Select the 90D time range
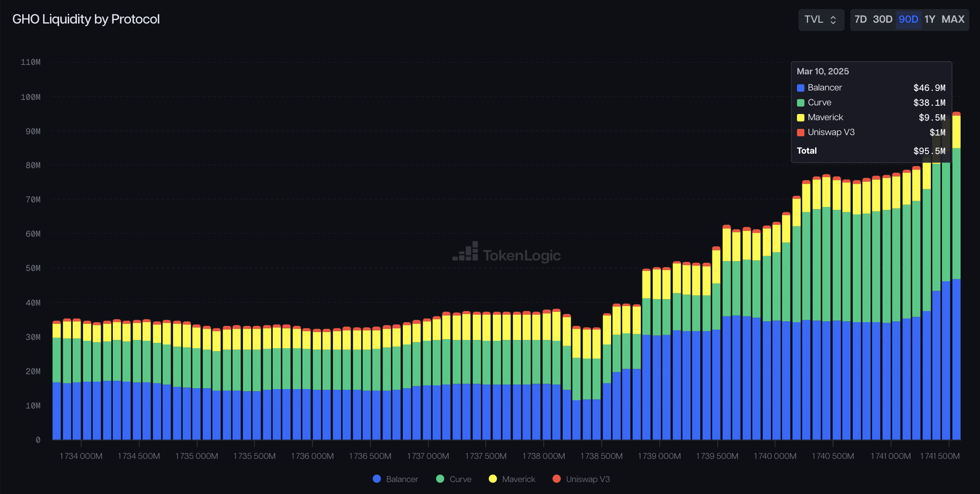980x494 pixels. click(908, 19)
